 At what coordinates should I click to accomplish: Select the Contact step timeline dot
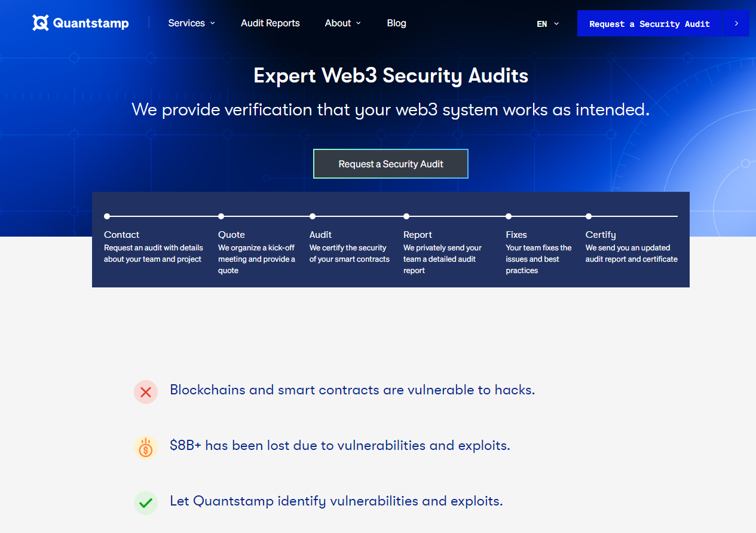[x=107, y=216]
